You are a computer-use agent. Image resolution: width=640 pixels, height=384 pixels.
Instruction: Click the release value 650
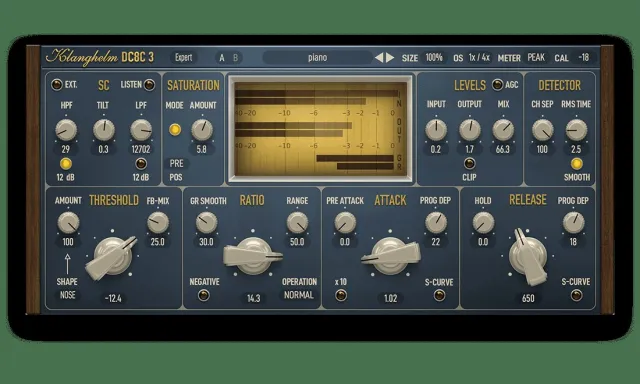tap(528, 298)
